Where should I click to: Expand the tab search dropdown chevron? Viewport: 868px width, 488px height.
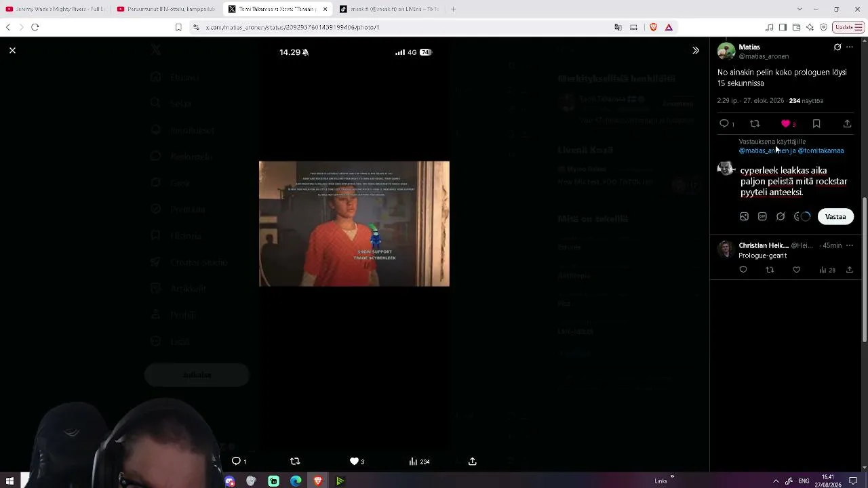(x=800, y=9)
